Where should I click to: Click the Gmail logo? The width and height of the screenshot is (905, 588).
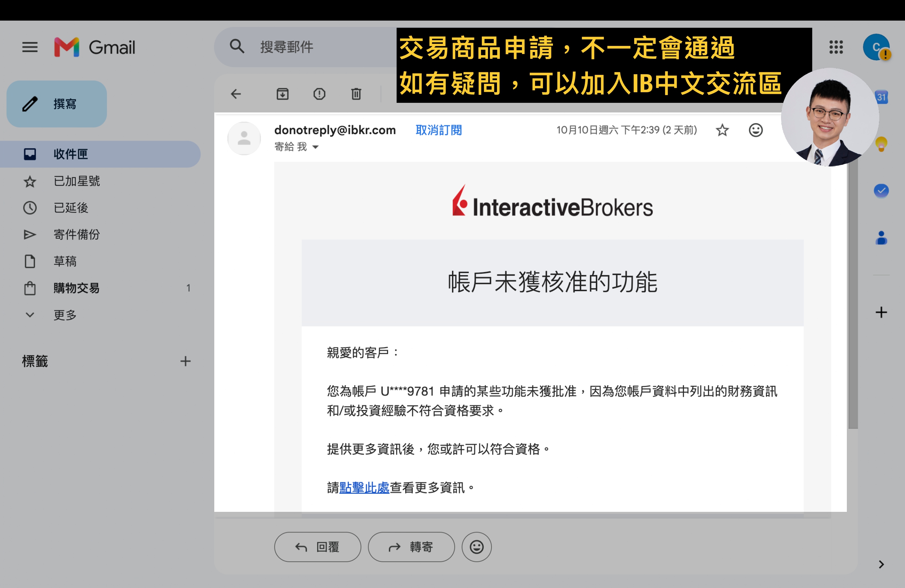95,48
